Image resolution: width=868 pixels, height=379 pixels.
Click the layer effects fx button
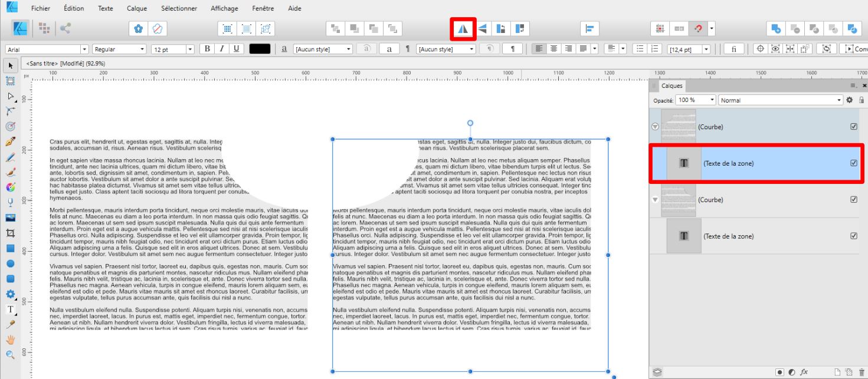point(804,372)
